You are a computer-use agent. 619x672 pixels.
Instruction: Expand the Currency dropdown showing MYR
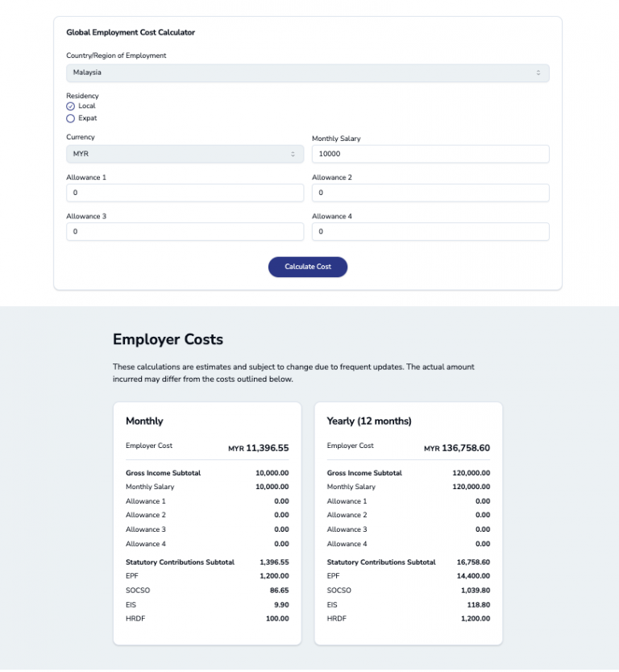pos(185,154)
